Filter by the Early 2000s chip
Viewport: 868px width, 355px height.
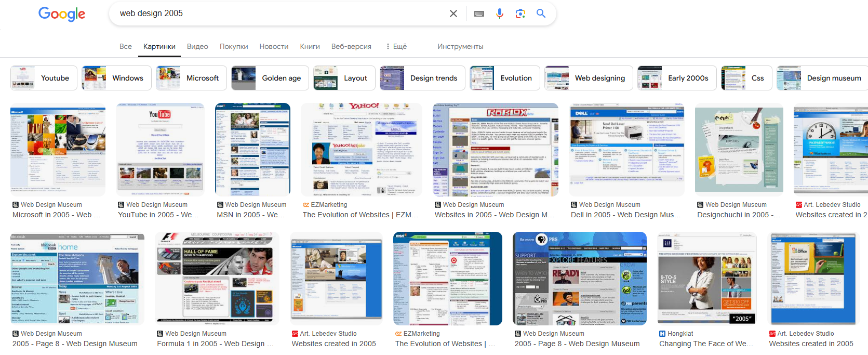tap(677, 78)
